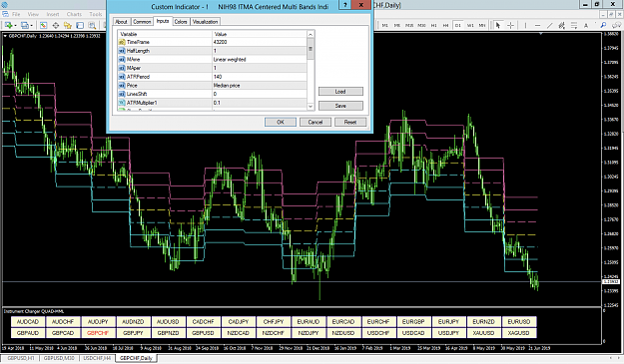Open the Charts menu
This screenshot has width=624, height=364.
74,14
